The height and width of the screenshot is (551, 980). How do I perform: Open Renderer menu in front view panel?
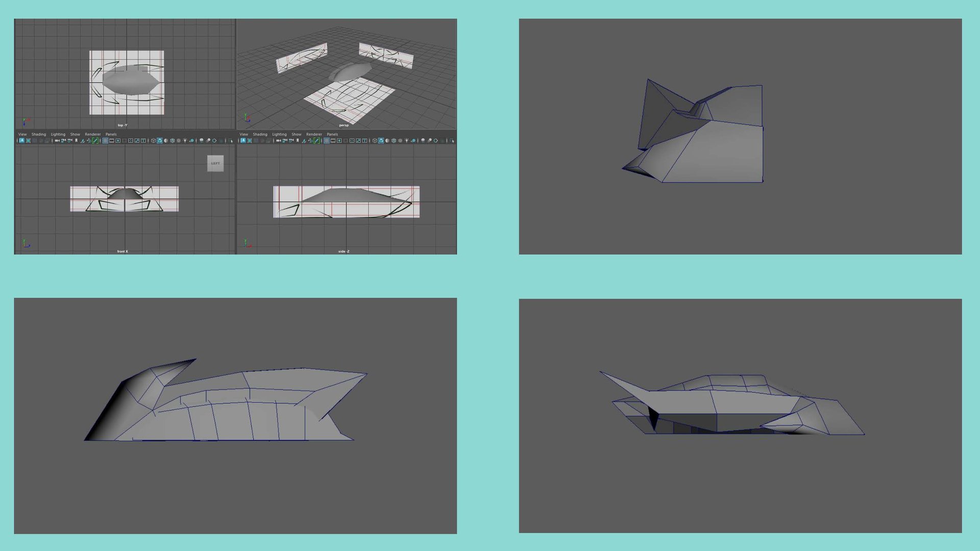tap(93, 134)
